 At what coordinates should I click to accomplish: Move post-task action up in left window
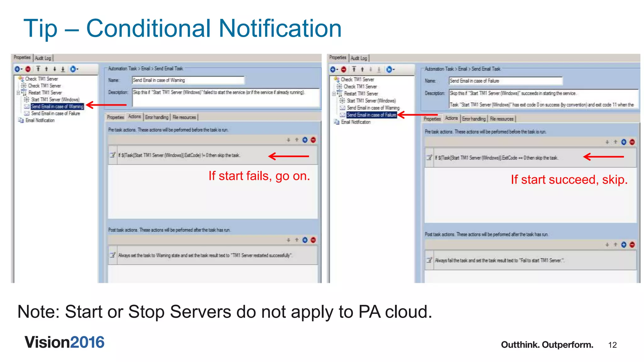(297, 240)
